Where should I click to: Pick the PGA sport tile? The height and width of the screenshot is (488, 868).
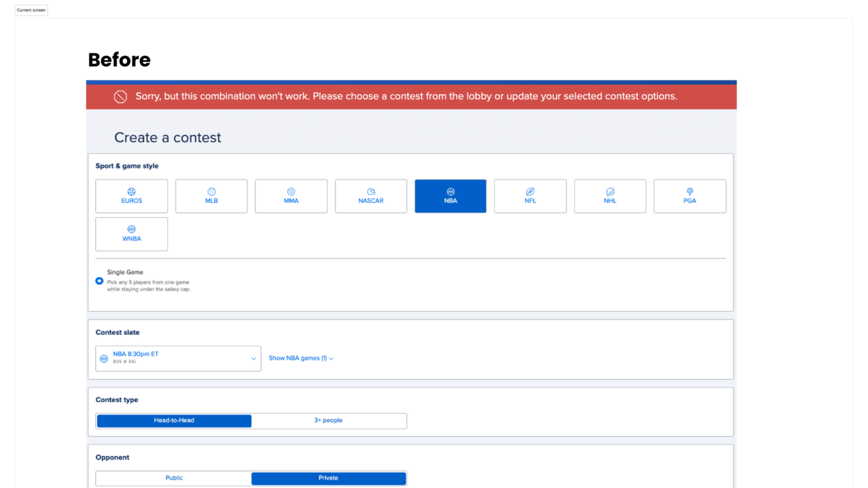[x=689, y=196]
